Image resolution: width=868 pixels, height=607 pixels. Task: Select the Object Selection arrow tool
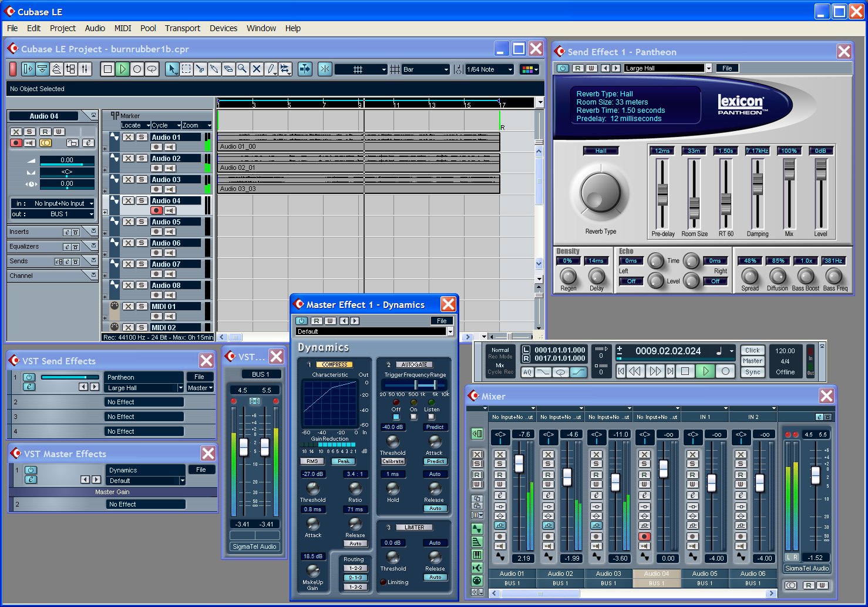tap(172, 69)
